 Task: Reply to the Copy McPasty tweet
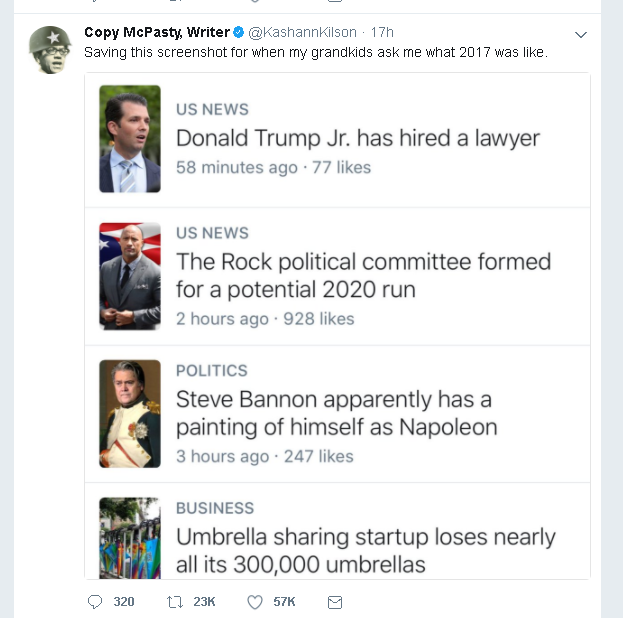pos(96,602)
